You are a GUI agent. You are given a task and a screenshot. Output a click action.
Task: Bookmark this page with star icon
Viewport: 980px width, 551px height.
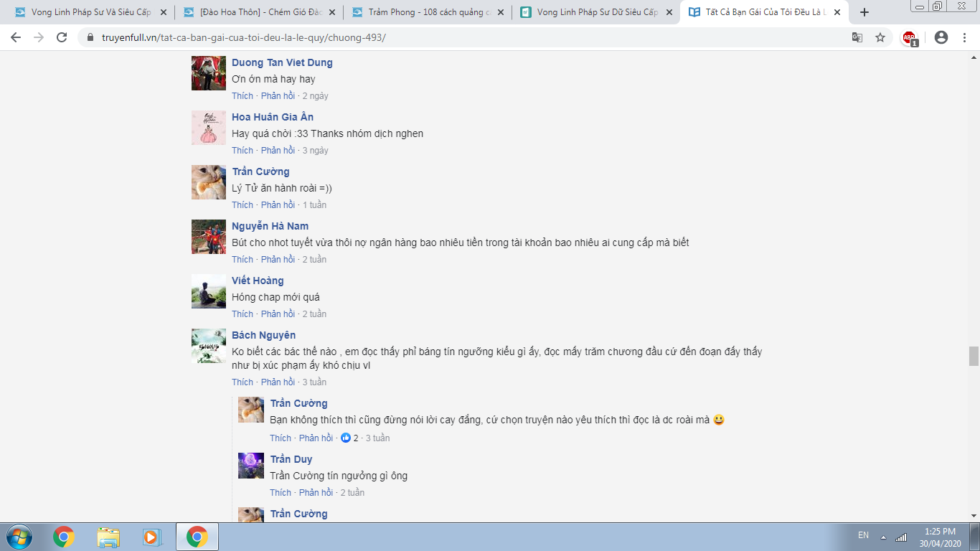click(880, 37)
